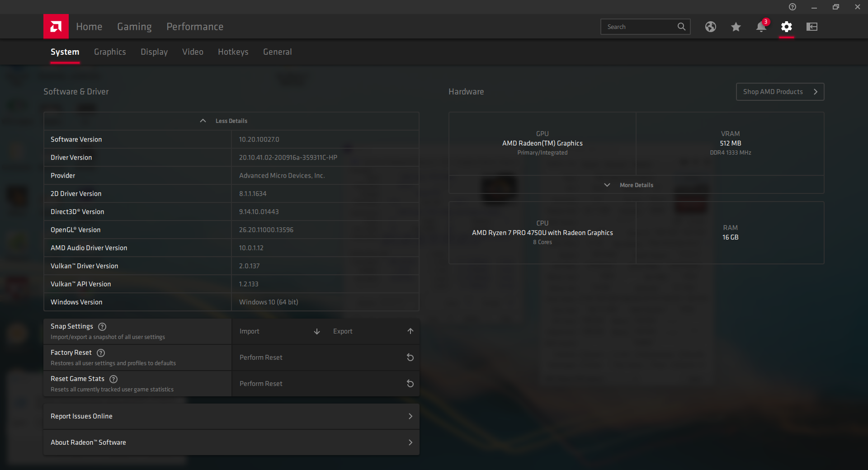Screen dimensions: 868x470
Task: Expand More Details under GPU hardware
Action: point(629,185)
